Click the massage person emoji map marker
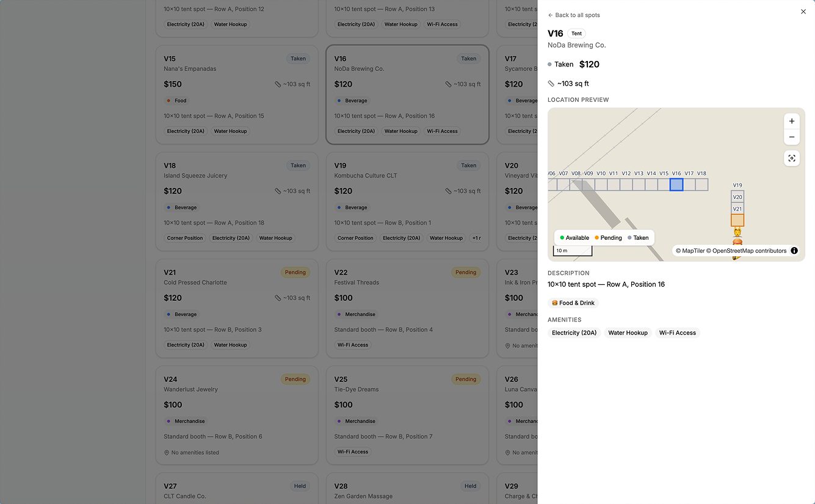Image resolution: width=815 pixels, height=504 pixels. pos(737,232)
